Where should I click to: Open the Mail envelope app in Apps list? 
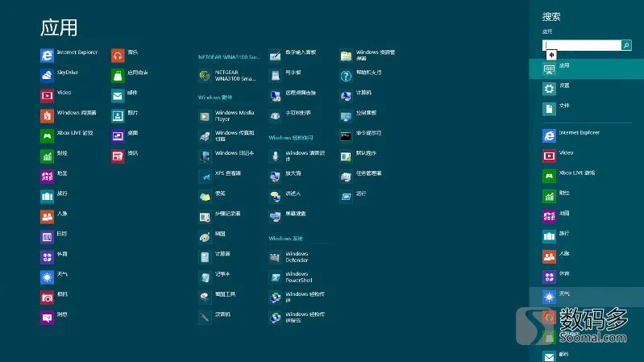[x=124, y=96]
